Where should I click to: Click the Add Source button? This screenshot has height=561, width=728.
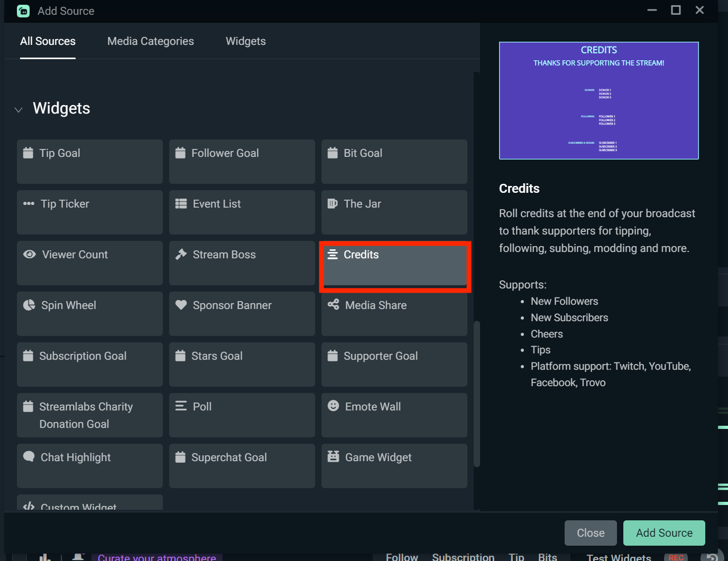(664, 532)
